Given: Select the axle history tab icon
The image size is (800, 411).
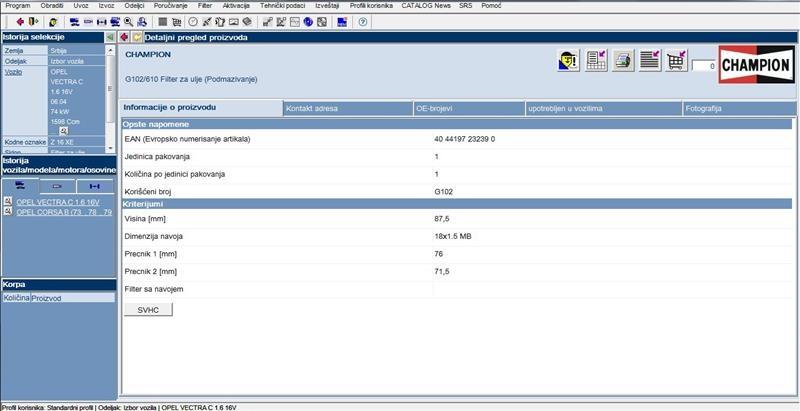Looking at the screenshot, I should [94, 187].
